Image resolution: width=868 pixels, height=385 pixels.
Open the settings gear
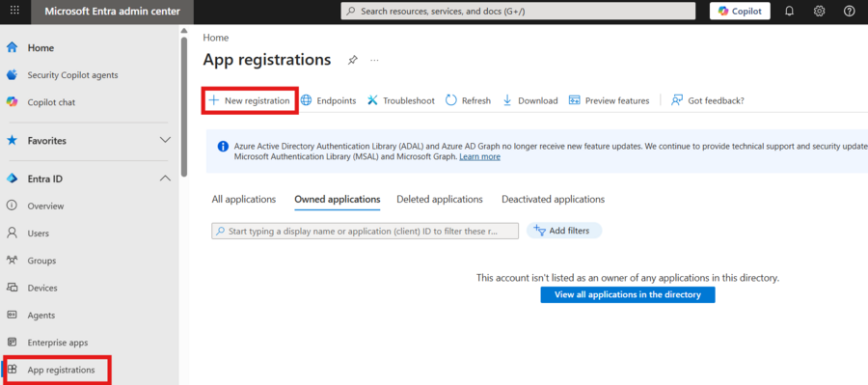pos(819,11)
